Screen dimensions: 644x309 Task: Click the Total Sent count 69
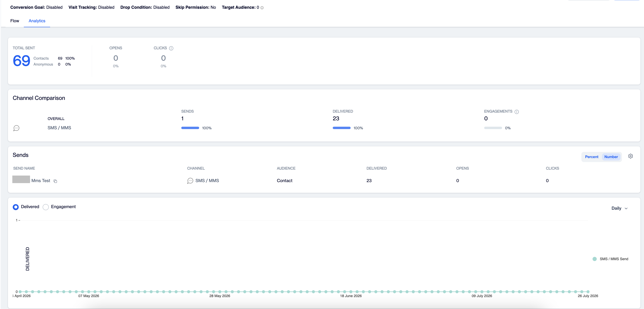(x=21, y=61)
